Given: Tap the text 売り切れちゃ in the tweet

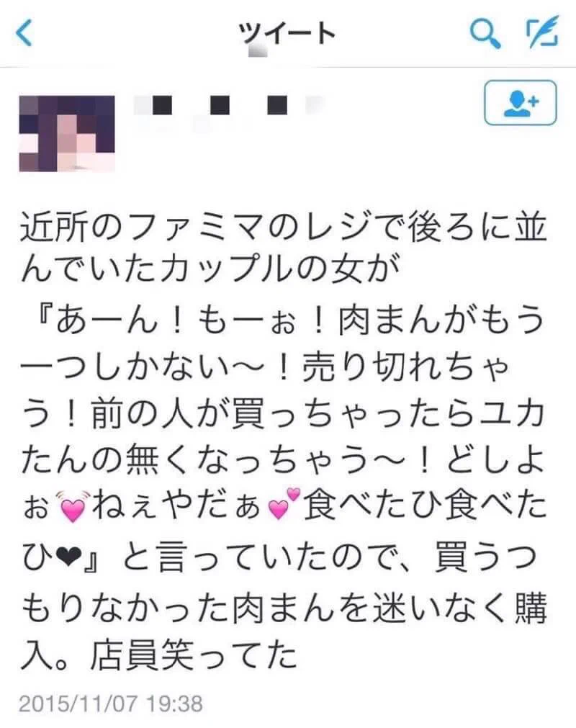Looking at the screenshot, I should [x=405, y=367].
